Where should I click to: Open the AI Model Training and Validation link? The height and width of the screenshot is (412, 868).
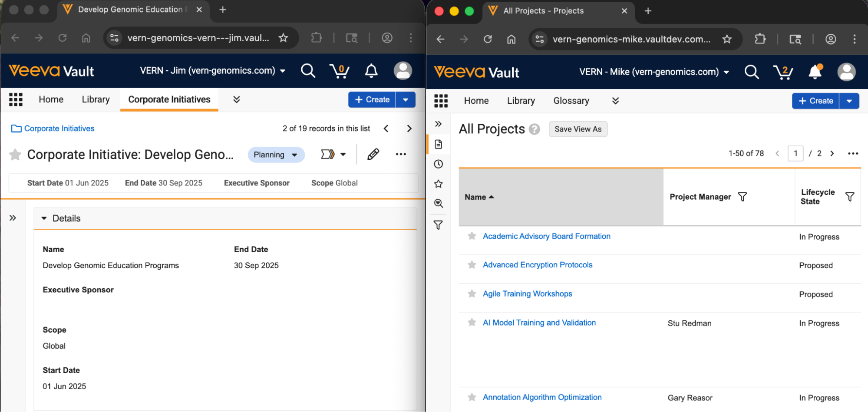539,323
